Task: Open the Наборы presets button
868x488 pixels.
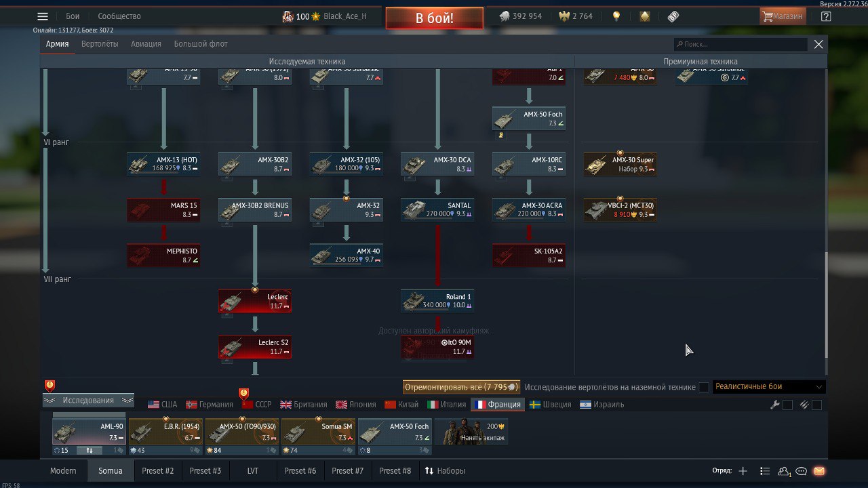Action: (445, 471)
